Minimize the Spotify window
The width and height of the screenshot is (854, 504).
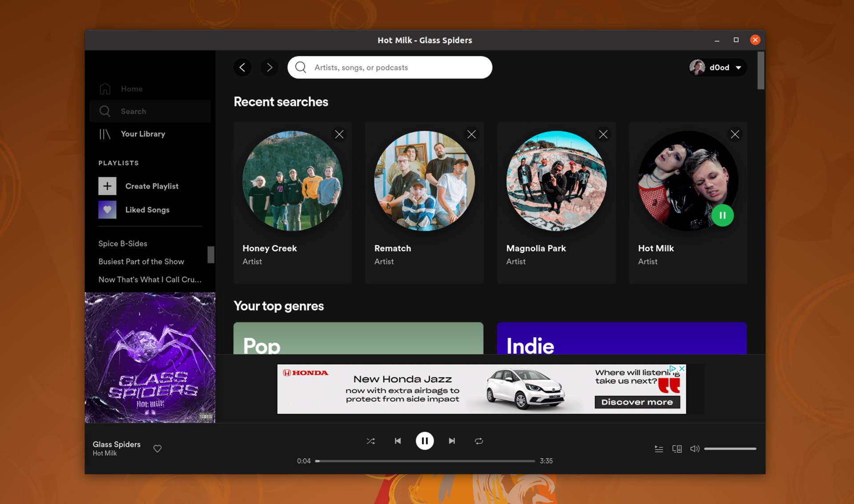pyautogui.click(x=717, y=40)
